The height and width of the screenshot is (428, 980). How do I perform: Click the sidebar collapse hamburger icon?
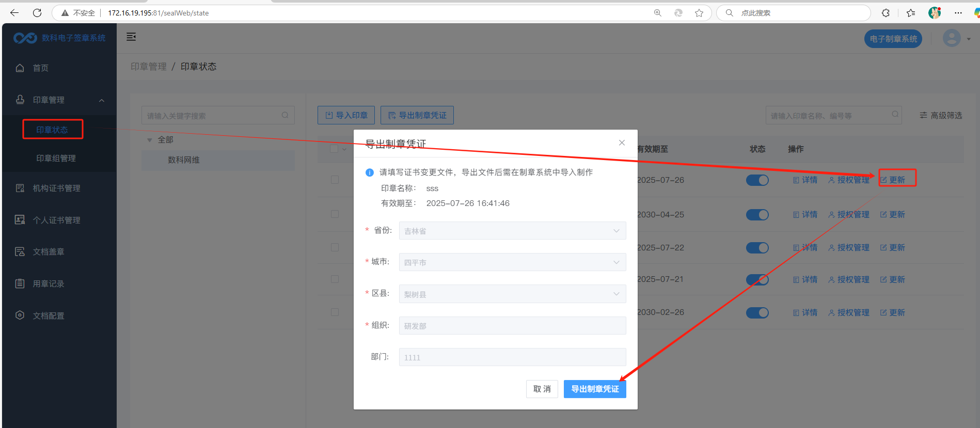(131, 37)
